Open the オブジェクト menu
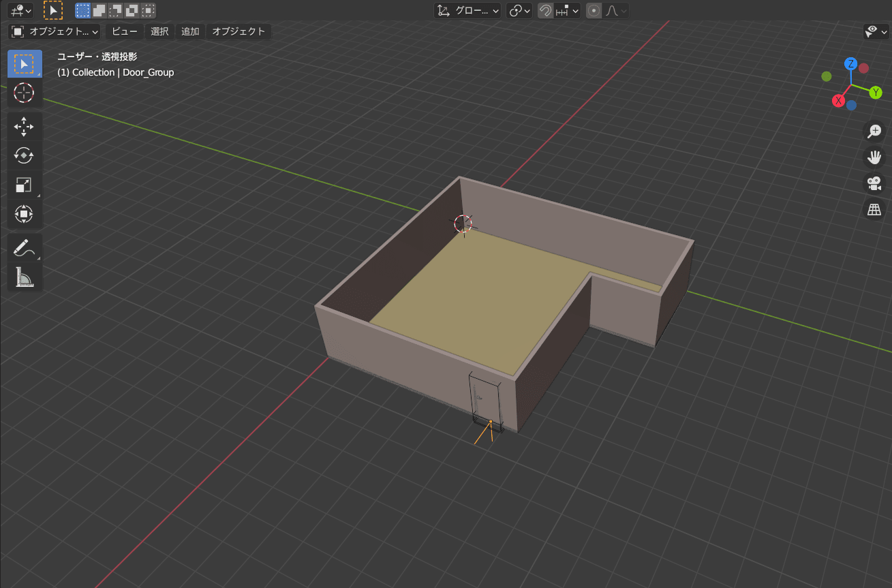This screenshot has width=892, height=588. [x=239, y=31]
